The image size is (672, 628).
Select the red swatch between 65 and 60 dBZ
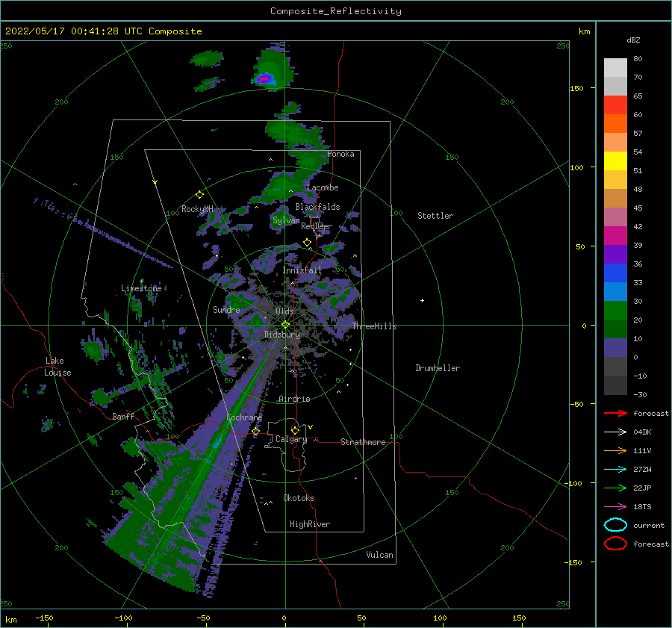pos(615,105)
